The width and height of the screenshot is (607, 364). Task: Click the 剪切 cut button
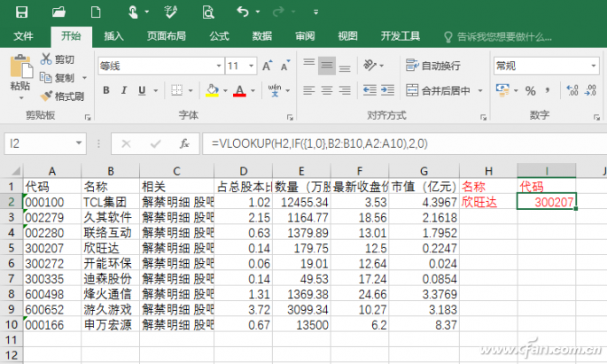[58, 59]
